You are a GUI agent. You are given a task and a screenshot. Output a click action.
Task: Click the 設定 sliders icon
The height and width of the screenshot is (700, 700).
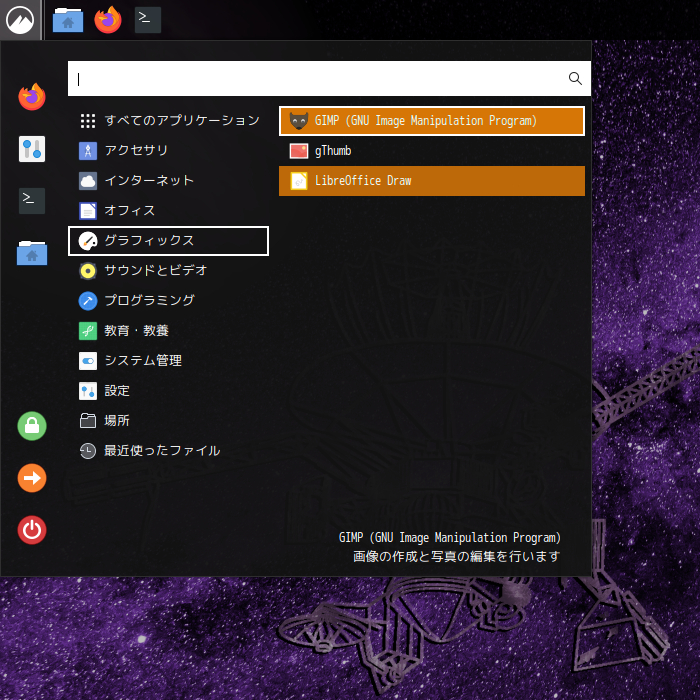click(88, 391)
